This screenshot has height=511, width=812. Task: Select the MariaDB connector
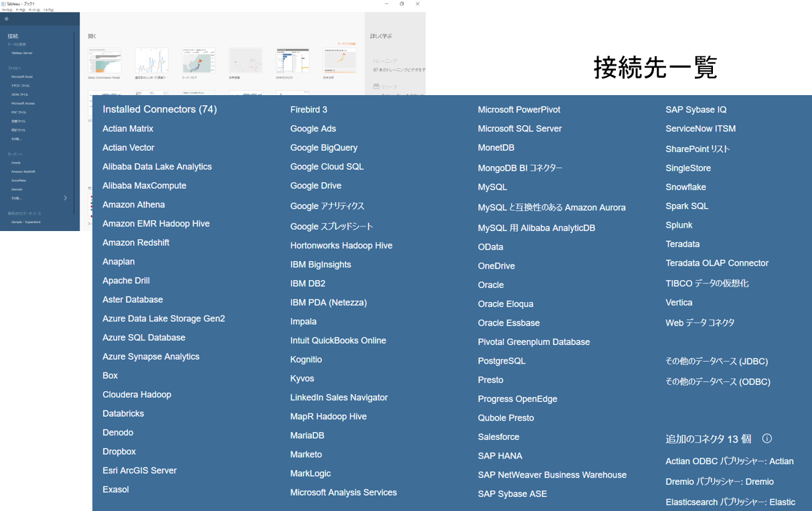[307, 436]
